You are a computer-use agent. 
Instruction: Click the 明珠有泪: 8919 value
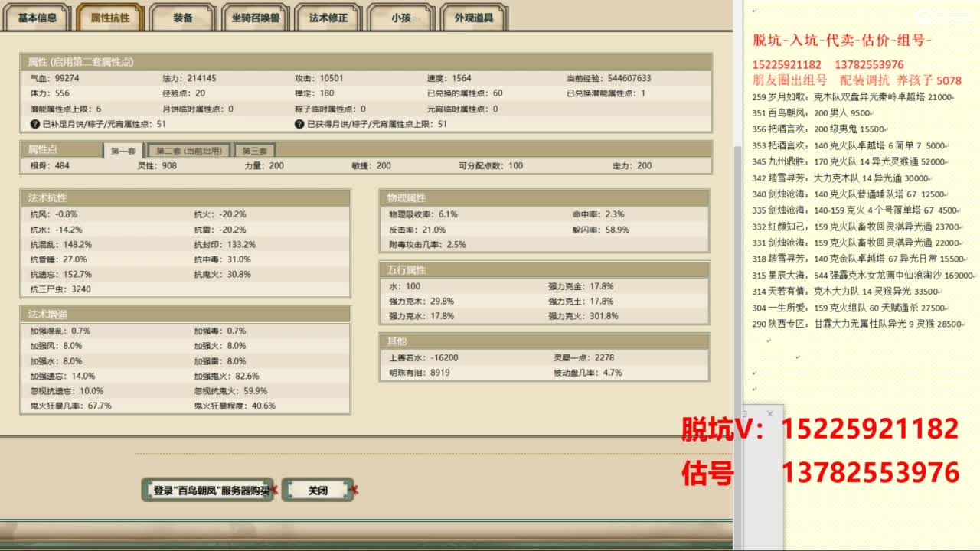419,373
